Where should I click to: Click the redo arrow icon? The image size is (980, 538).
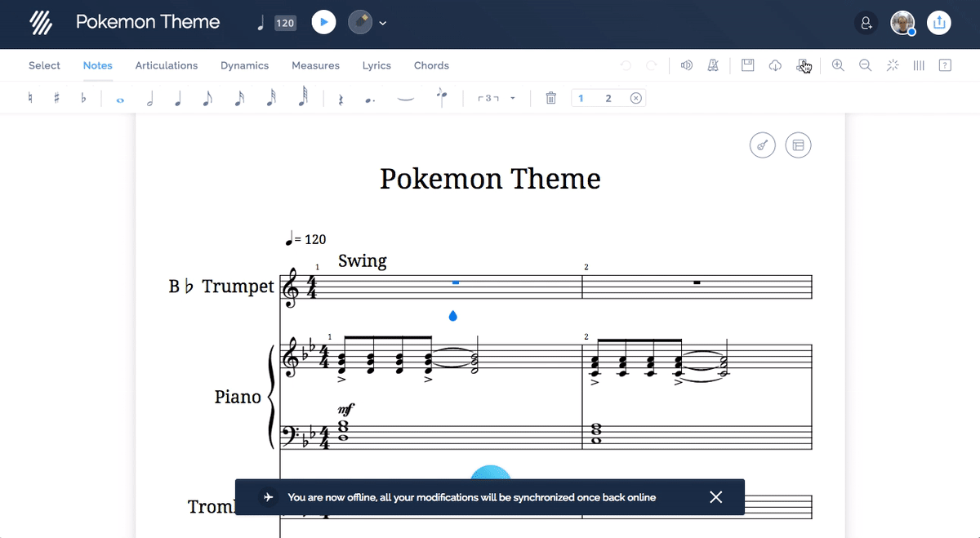pos(652,65)
